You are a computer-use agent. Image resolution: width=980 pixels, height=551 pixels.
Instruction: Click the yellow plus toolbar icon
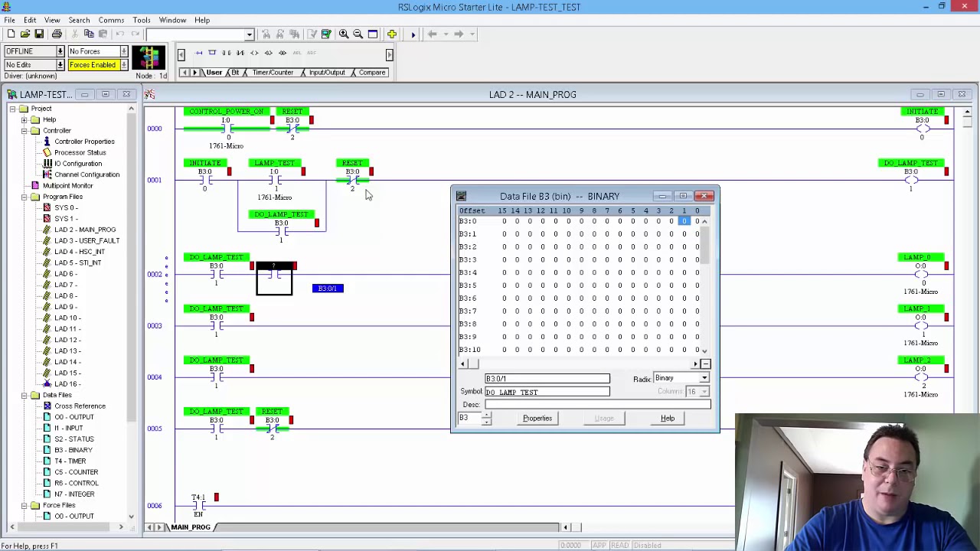[391, 34]
